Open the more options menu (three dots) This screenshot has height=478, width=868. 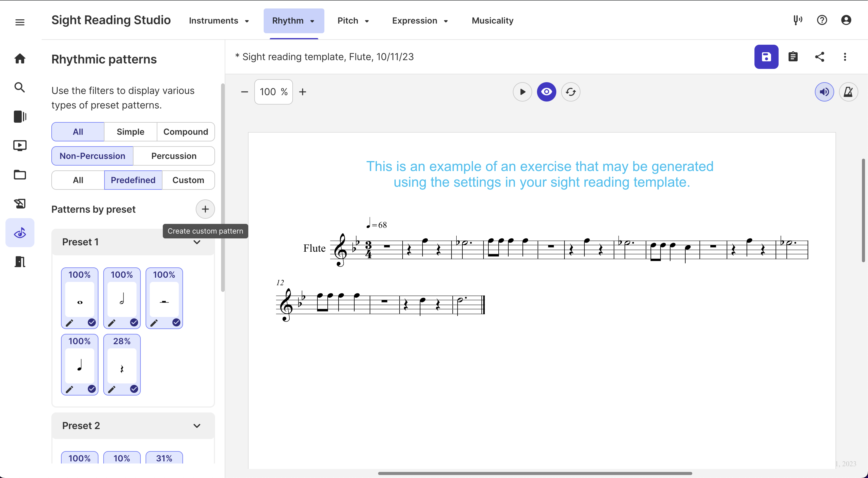click(845, 57)
